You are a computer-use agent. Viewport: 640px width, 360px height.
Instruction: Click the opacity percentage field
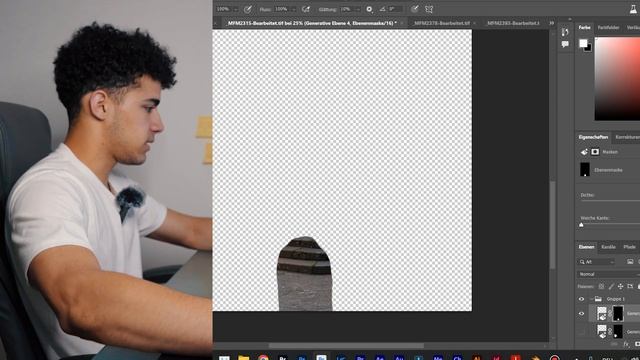[224, 9]
